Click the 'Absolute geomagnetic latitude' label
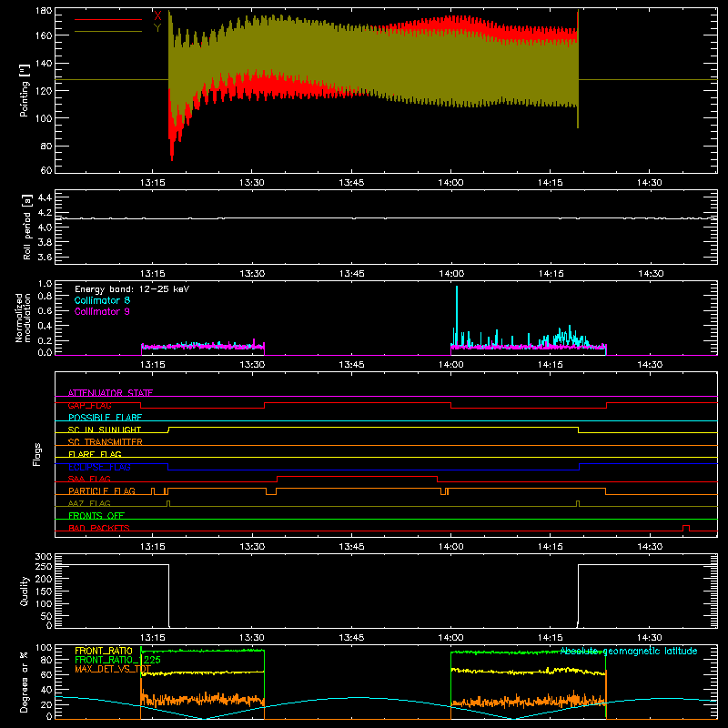 click(629, 651)
